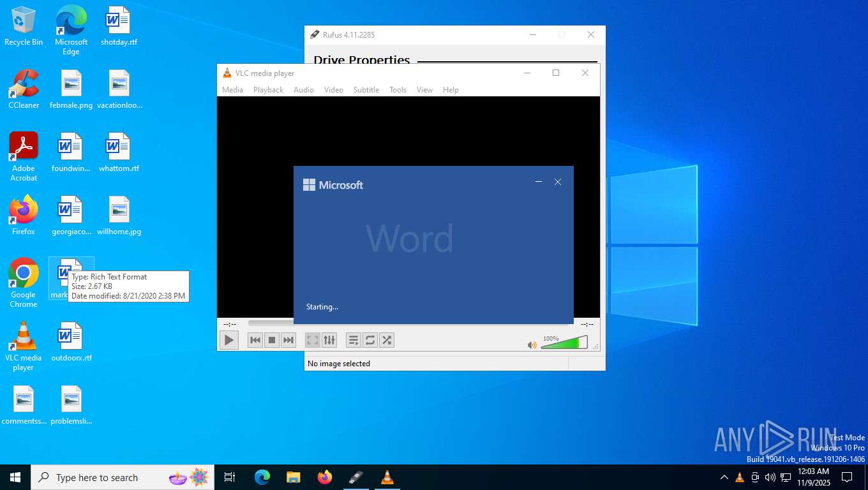868x490 pixels.
Task: Switch to Rufus via taskbar icon
Action: [x=356, y=477]
